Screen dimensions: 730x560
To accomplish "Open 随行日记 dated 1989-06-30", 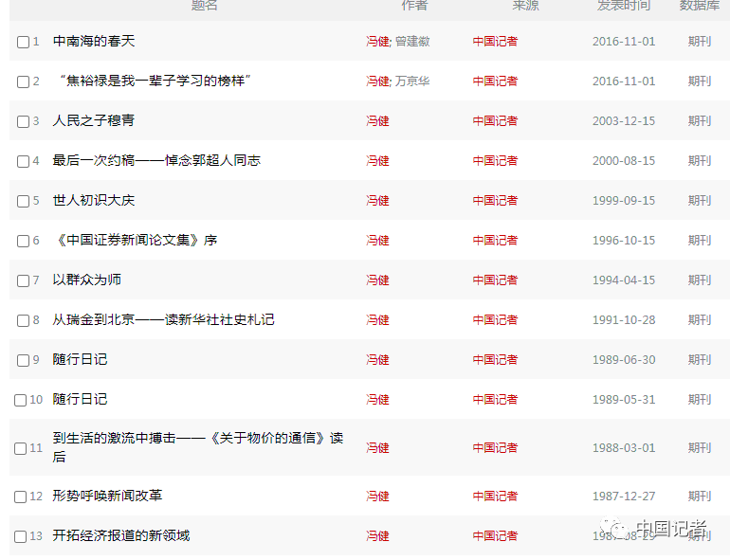I will (80, 359).
